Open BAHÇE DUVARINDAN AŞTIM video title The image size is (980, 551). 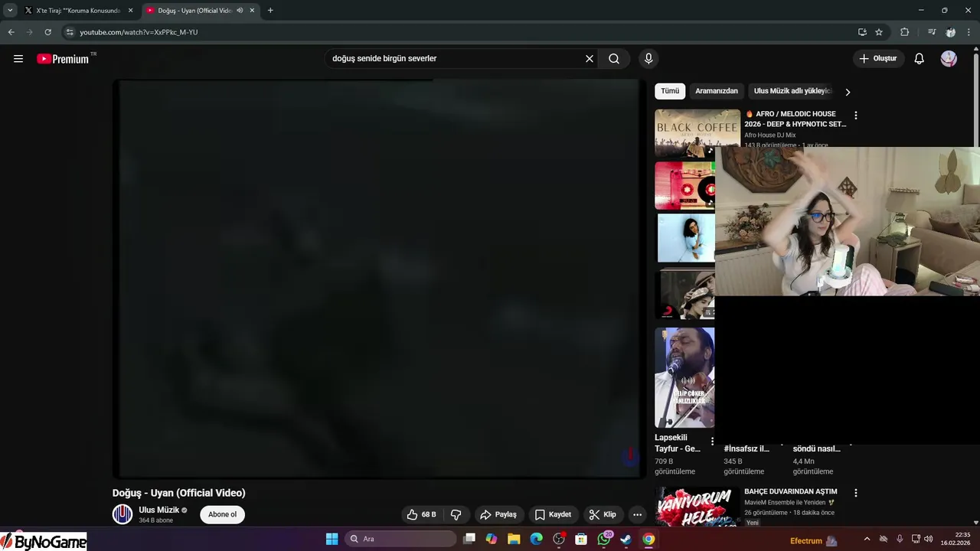point(790,491)
